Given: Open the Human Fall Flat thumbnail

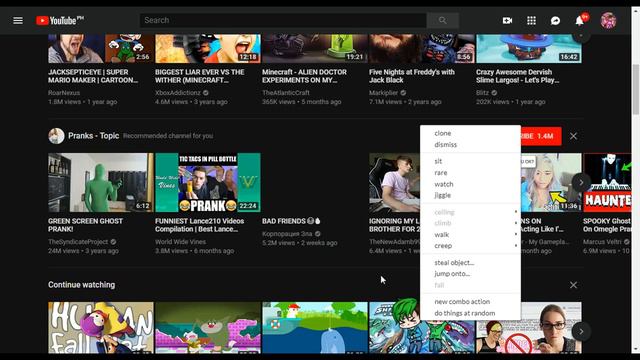Looking at the screenshot, I should point(101,328).
